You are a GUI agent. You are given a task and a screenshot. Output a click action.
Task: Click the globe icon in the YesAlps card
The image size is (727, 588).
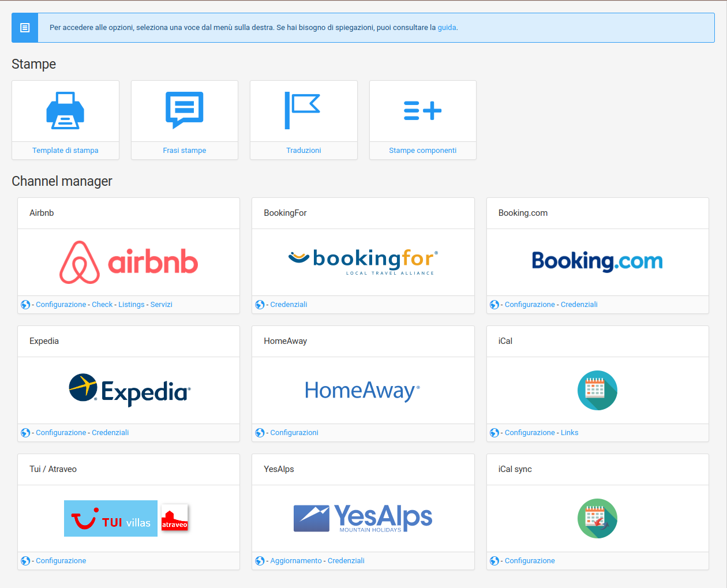tap(260, 561)
